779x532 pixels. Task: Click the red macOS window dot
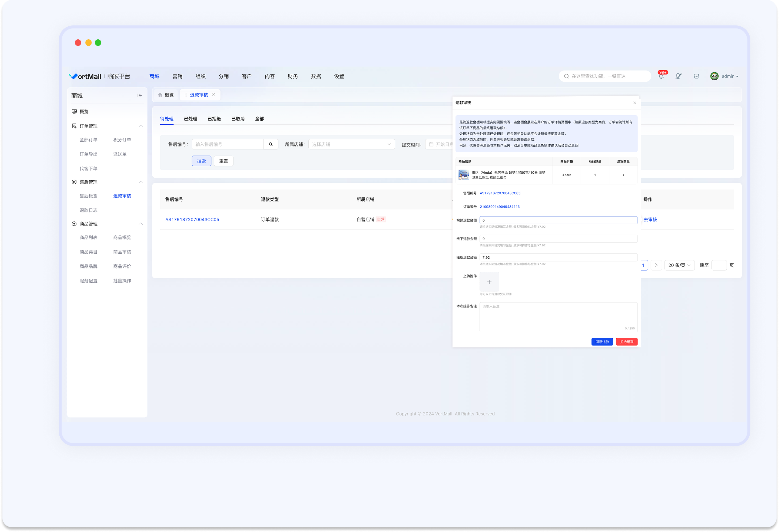(x=78, y=43)
